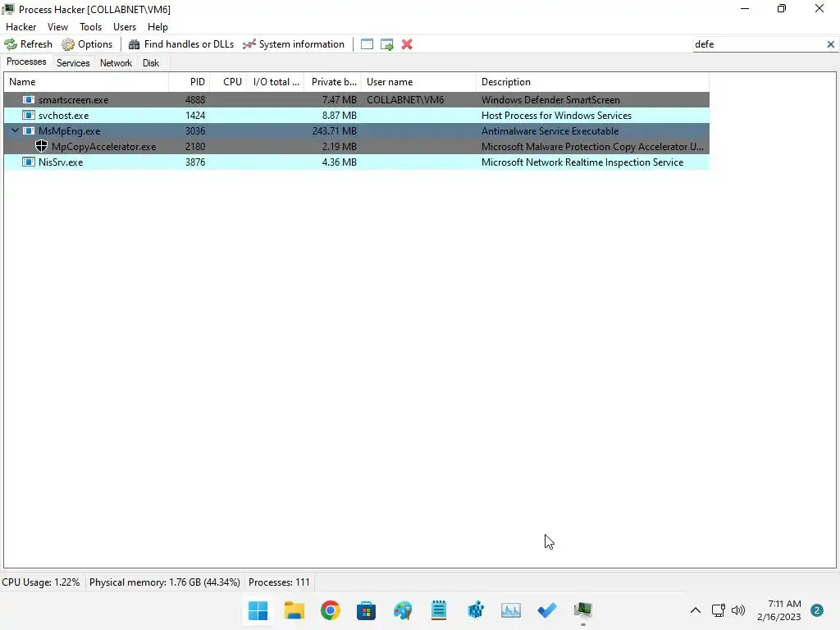Click the MsMpEng.exe process icon
840x630 pixels.
(x=29, y=130)
